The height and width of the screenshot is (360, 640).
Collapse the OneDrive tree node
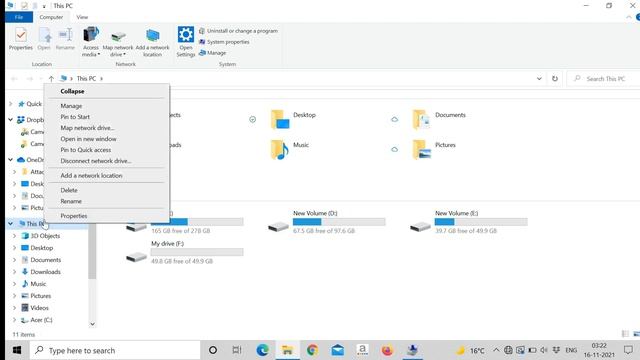(x=11, y=160)
